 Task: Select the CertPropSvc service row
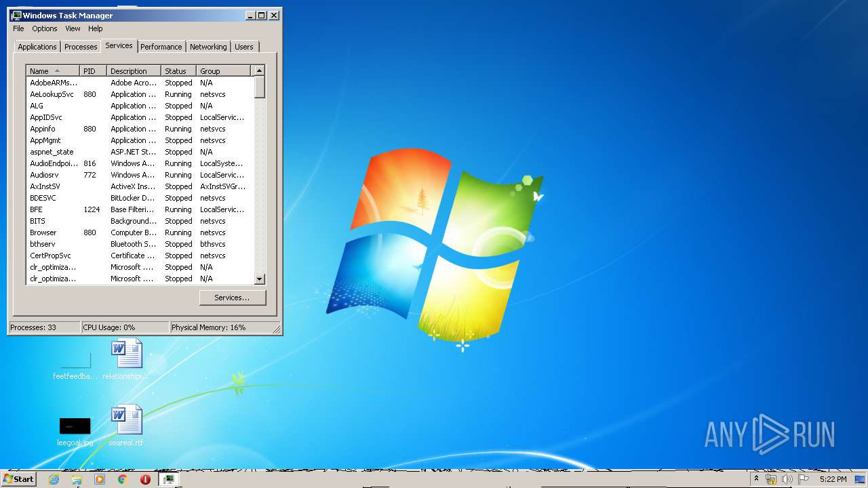pos(140,256)
